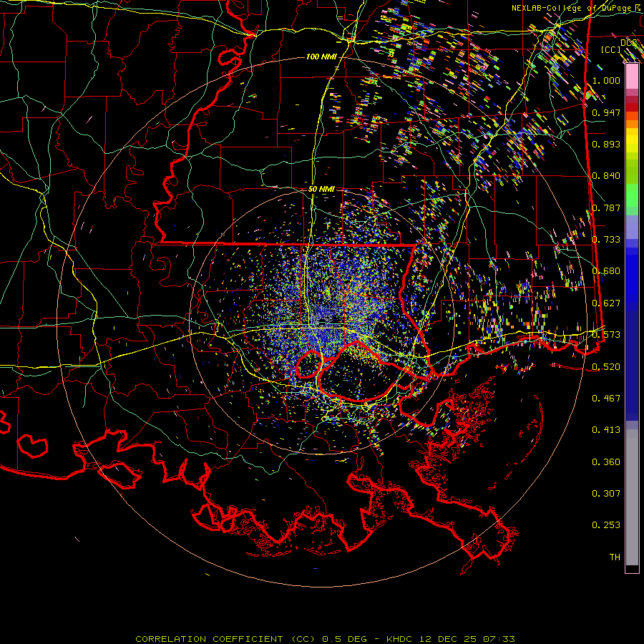Click the 0.733 legend value

606,240
